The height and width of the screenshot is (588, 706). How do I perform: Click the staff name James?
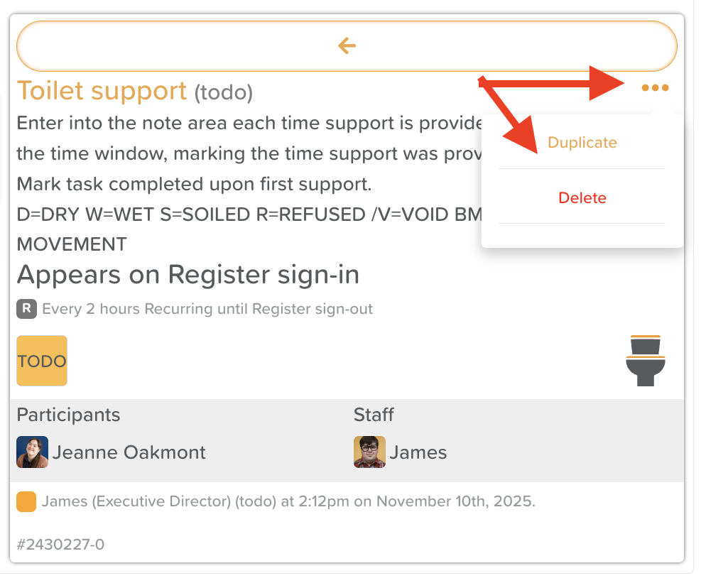click(x=418, y=452)
